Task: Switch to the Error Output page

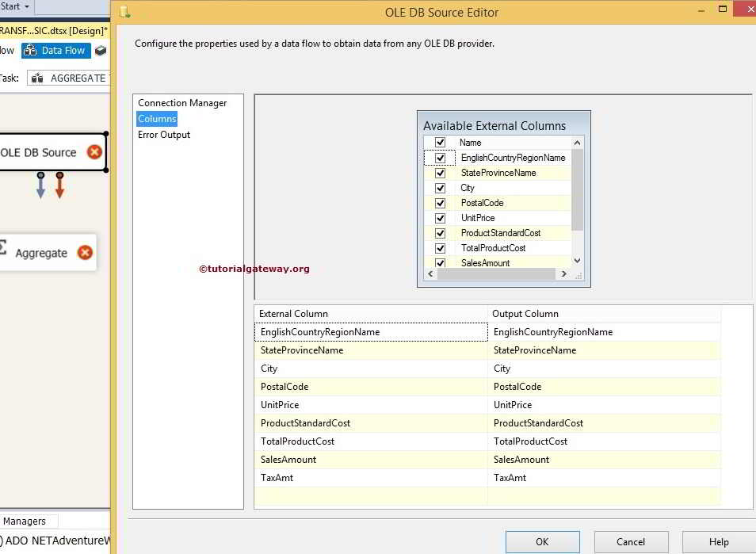Action: [163, 135]
